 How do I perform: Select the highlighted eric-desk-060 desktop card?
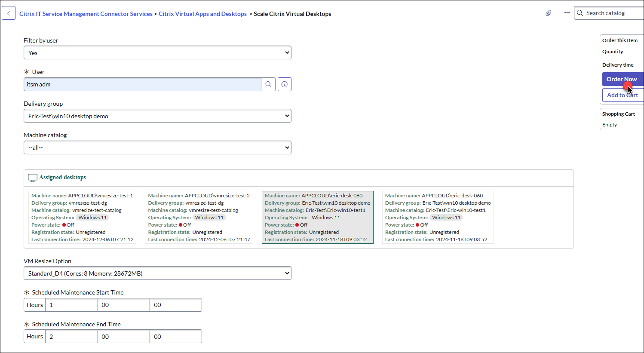click(x=317, y=217)
